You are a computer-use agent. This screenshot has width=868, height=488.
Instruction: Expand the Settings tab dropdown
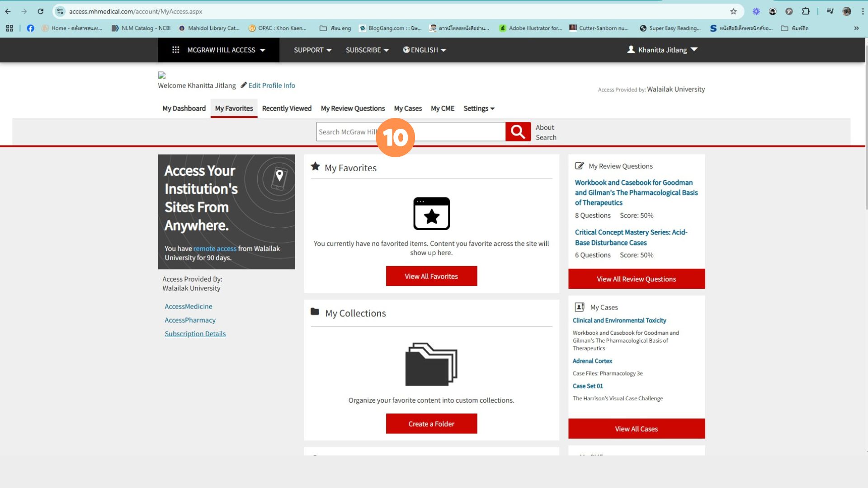point(479,108)
